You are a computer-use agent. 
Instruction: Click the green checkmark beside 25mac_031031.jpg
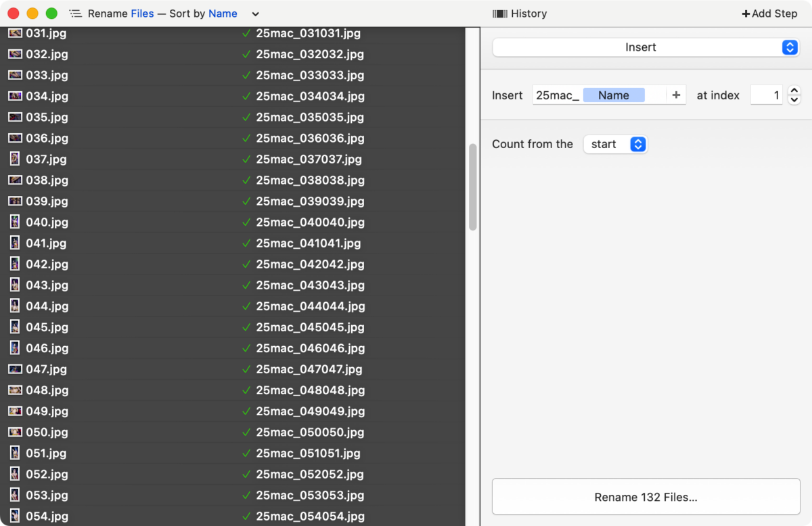(246, 34)
